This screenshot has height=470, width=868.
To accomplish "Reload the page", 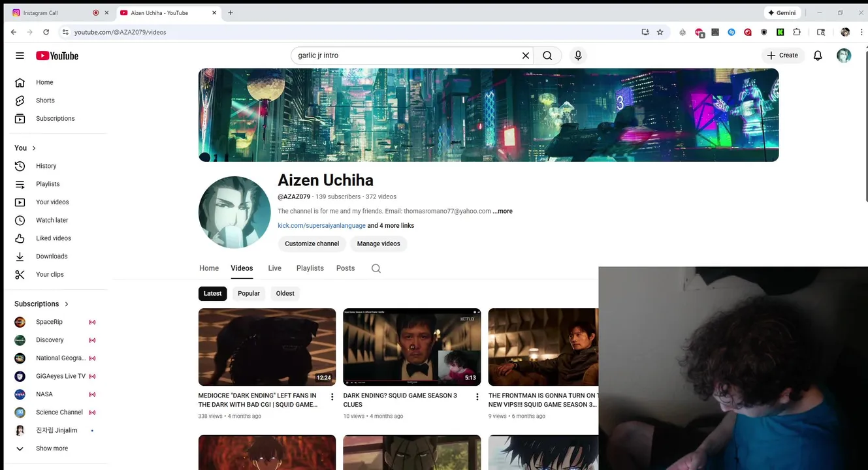I will tap(46, 32).
